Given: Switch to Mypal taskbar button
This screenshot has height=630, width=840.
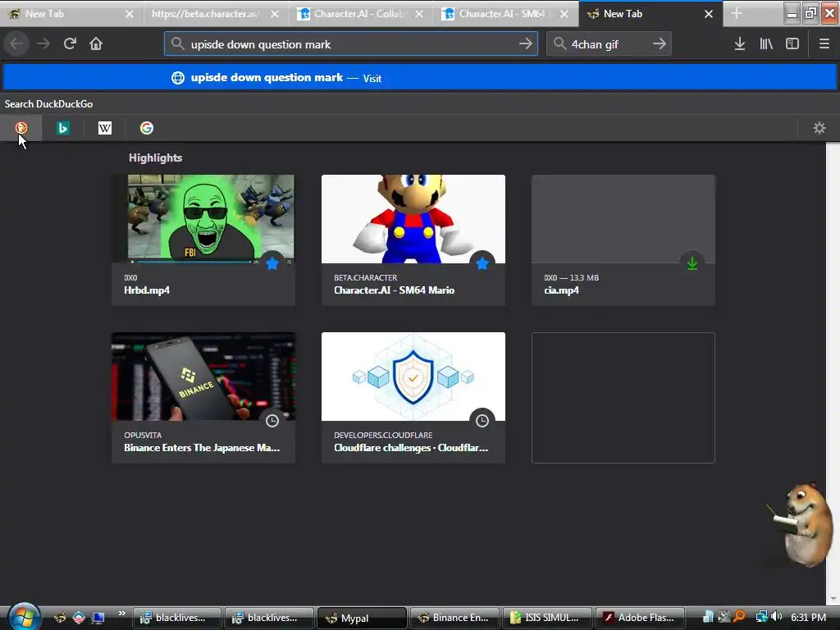Looking at the screenshot, I should point(362,618).
